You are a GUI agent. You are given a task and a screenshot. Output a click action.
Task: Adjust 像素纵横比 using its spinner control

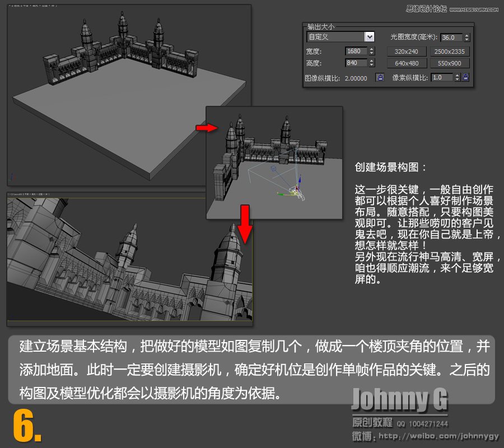click(x=456, y=78)
